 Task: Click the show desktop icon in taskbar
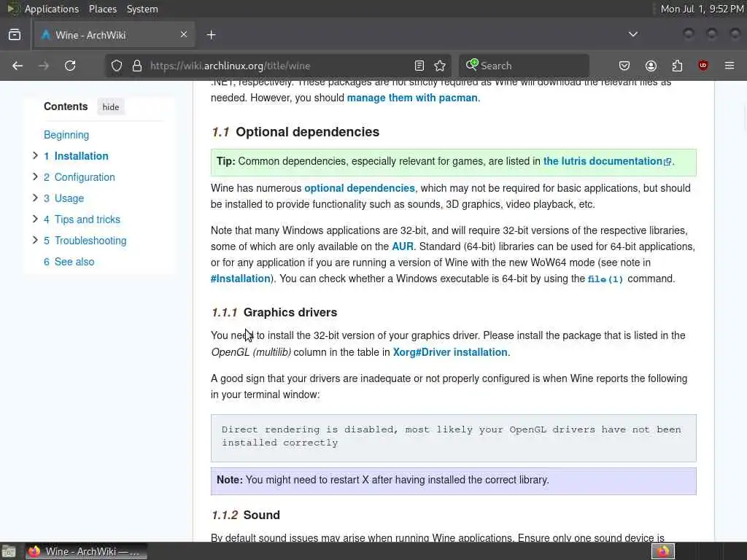click(9, 552)
